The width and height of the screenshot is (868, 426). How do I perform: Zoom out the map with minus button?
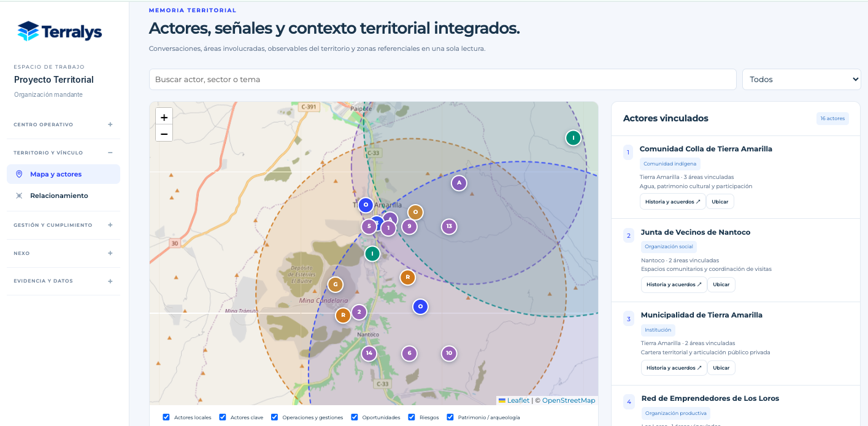point(164,133)
